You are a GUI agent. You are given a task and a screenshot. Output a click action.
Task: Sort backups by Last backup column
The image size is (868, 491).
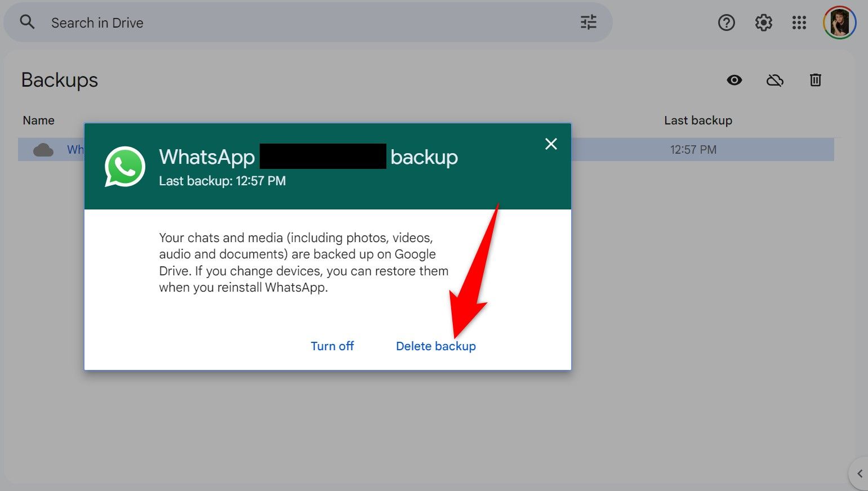click(x=698, y=120)
